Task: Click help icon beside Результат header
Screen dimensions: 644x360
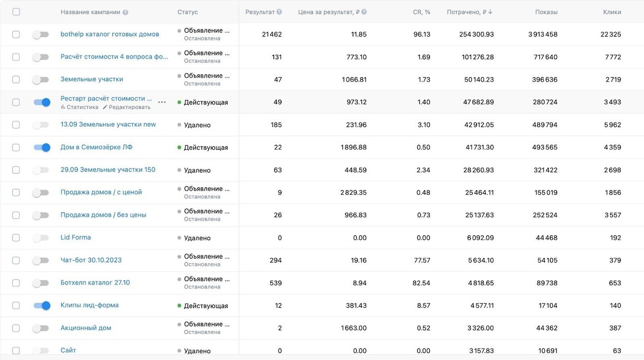Action: 279,12
